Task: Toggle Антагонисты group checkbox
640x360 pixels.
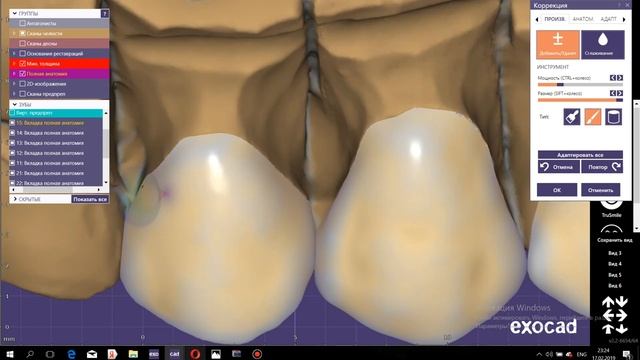Action: [22, 23]
